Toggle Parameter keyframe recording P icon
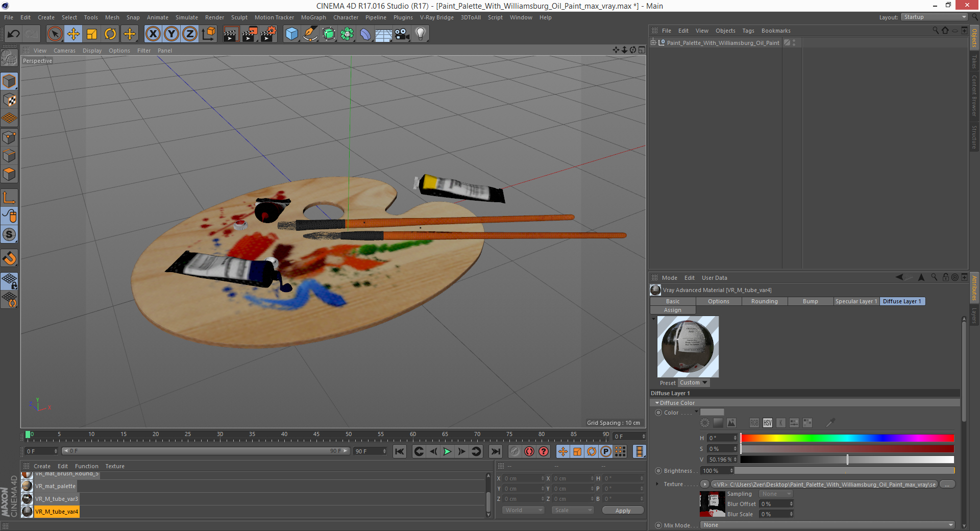Viewport: 980px width, 531px height. [606, 451]
